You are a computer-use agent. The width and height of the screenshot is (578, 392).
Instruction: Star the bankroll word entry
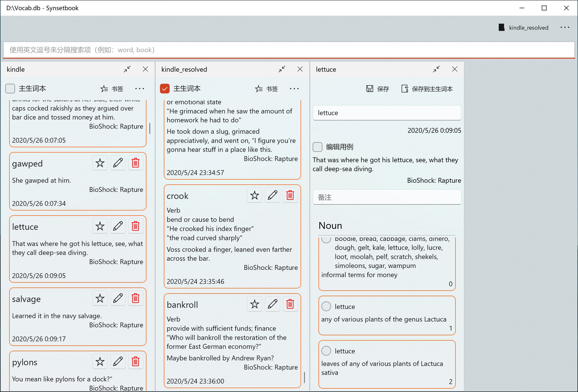254,304
